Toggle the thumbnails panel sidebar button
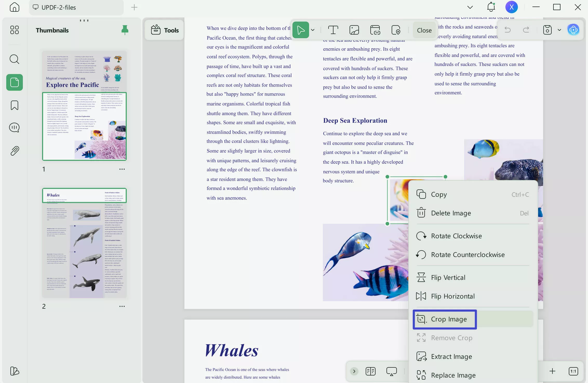This screenshot has width=588, height=383. (x=14, y=82)
